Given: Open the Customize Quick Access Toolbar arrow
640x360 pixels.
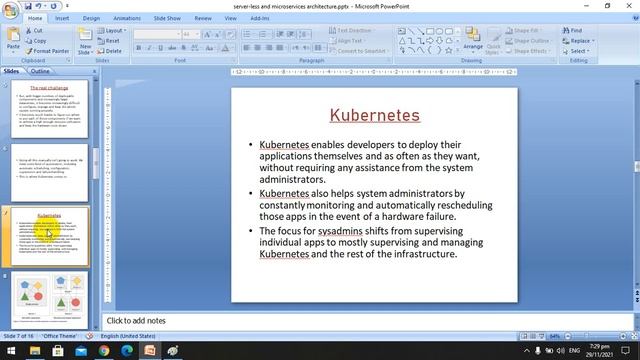Looking at the screenshot, I should (67, 6).
